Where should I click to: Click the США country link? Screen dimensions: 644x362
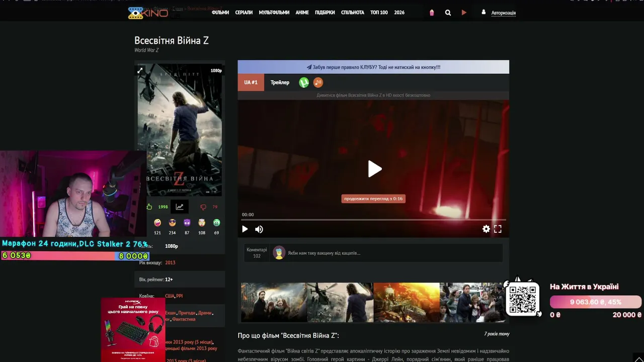coord(170,296)
